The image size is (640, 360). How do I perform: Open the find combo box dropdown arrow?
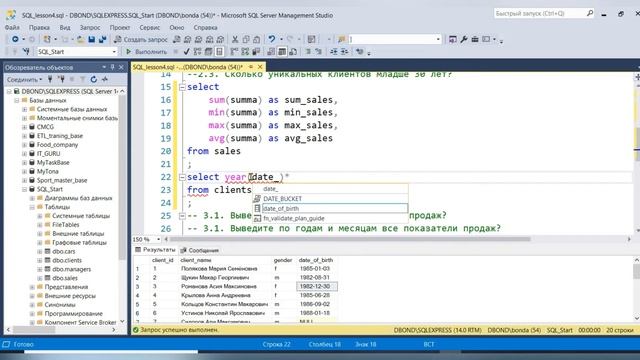tap(438, 39)
